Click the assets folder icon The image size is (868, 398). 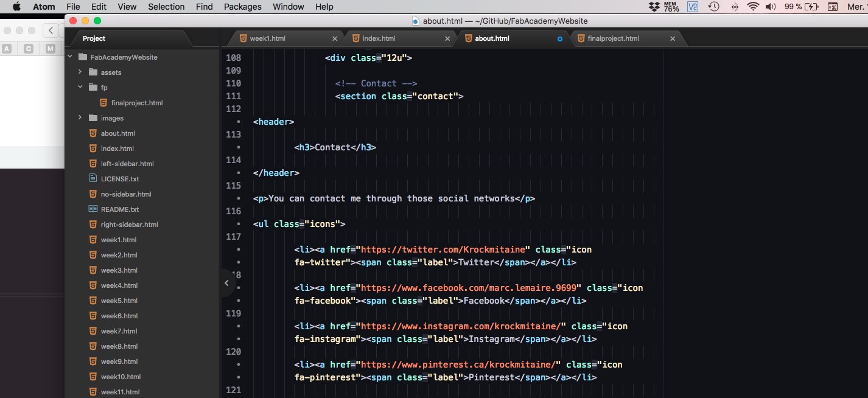pyautogui.click(x=93, y=72)
